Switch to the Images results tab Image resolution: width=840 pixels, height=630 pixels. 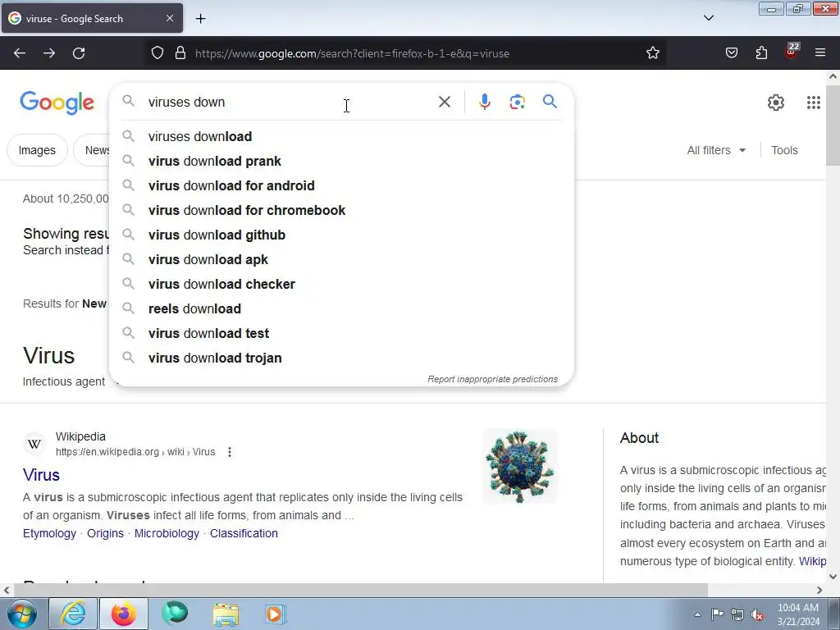tap(37, 151)
